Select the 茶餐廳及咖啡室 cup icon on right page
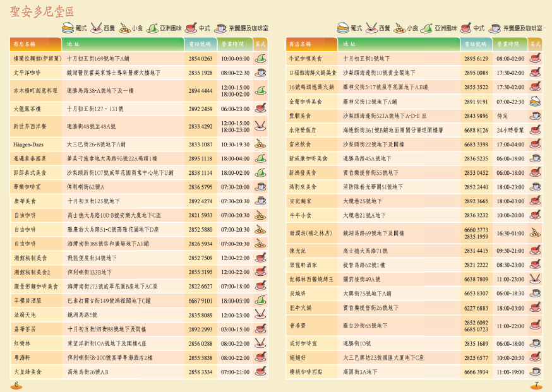The width and height of the screenshot is (552, 392). pyautogui.click(x=495, y=28)
